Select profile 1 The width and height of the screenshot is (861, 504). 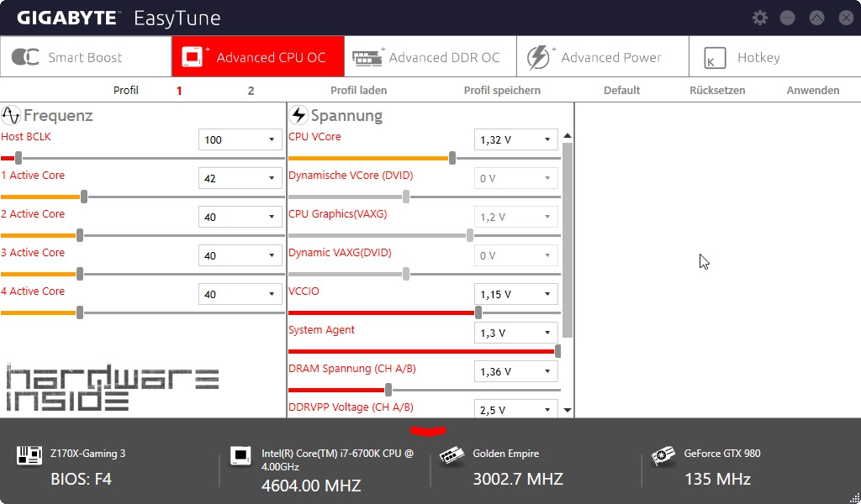pyautogui.click(x=179, y=91)
